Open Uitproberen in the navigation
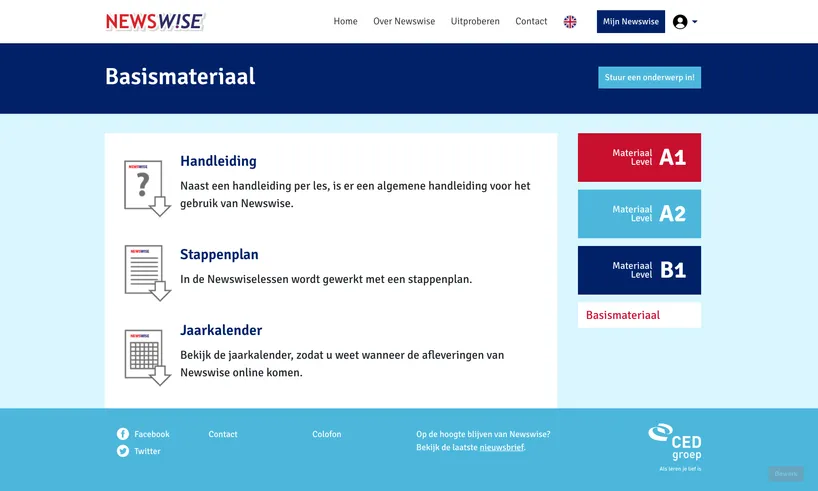The image size is (818, 491). pyautogui.click(x=475, y=21)
